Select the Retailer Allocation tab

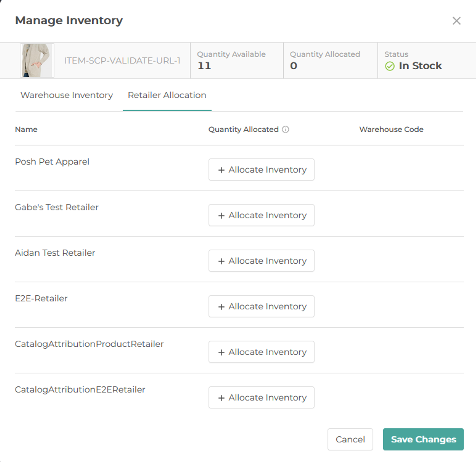[x=167, y=95]
